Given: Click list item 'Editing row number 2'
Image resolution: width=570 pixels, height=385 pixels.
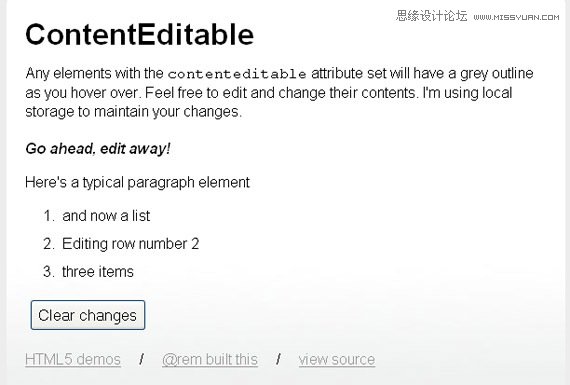Looking at the screenshot, I should 131,244.
